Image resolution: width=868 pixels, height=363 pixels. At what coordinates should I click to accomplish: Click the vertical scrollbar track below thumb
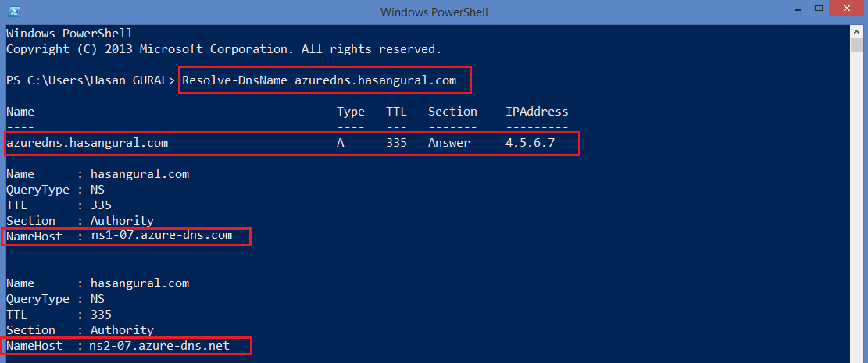pos(856,208)
